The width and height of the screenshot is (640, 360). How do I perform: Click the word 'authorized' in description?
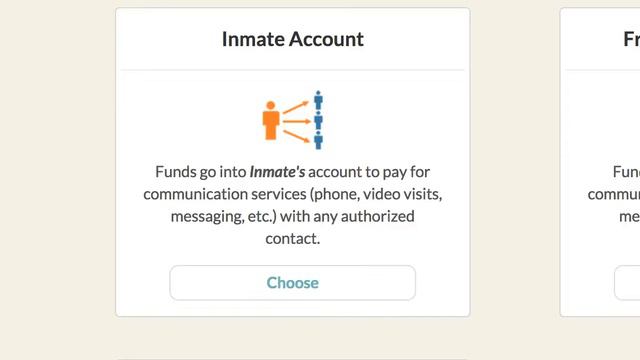click(x=378, y=216)
